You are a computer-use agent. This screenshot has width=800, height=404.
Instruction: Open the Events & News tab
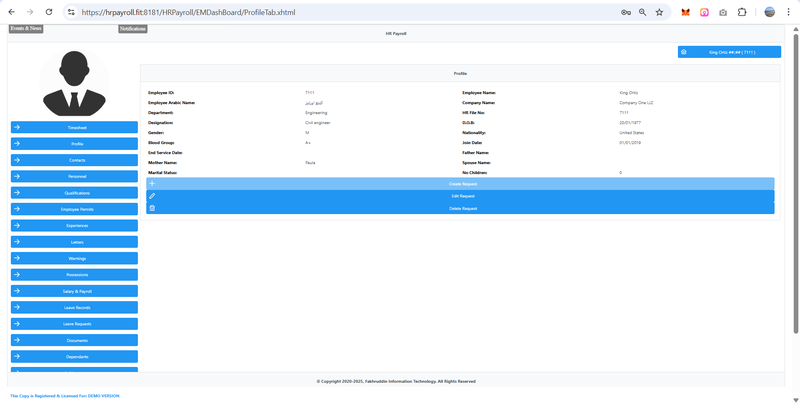[26, 29]
